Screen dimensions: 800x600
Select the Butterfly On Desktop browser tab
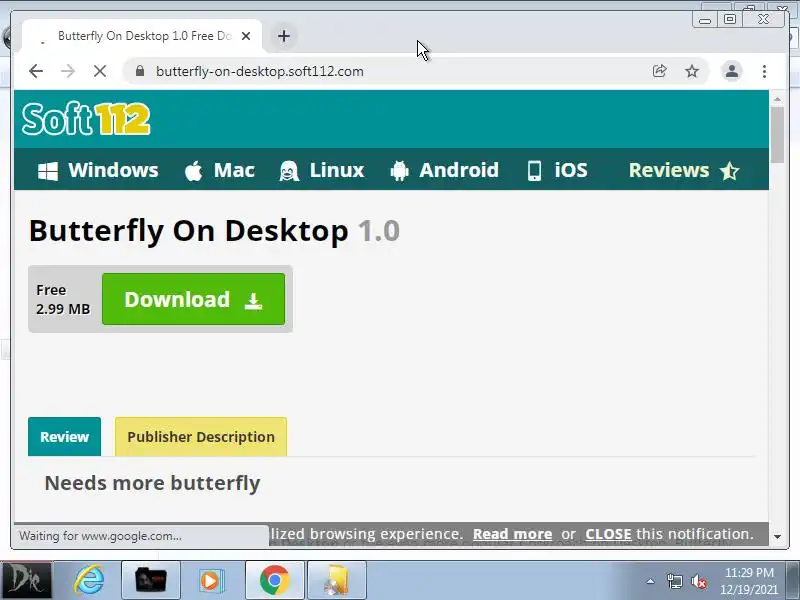pyautogui.click(x=142, y=36)
